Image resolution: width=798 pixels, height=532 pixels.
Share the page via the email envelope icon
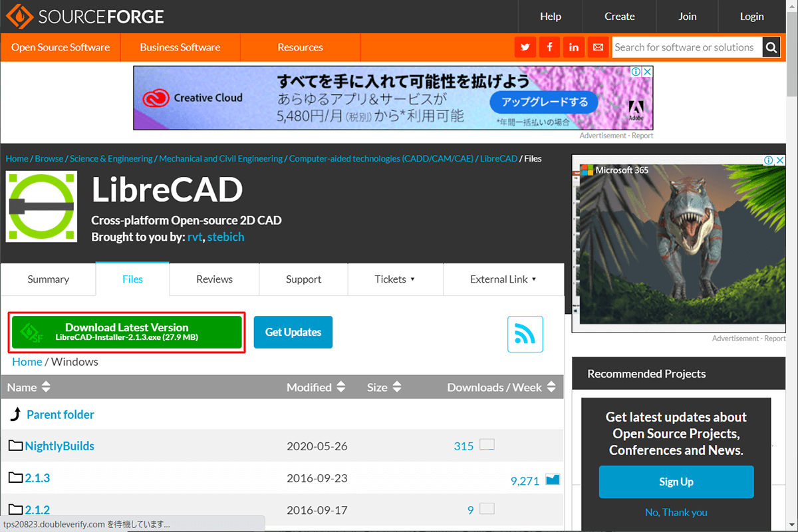point(598,47)
